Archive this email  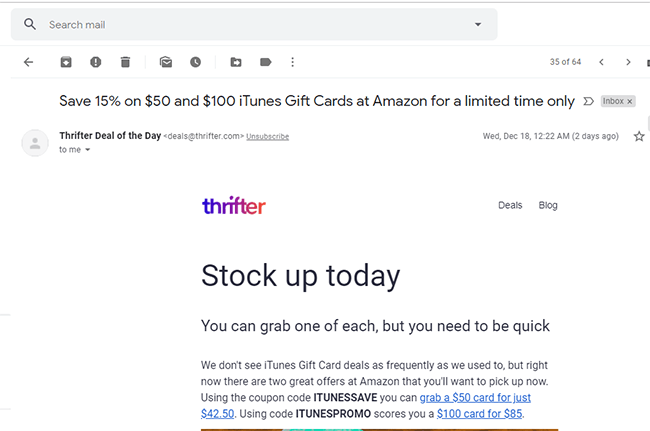[66, 62]
